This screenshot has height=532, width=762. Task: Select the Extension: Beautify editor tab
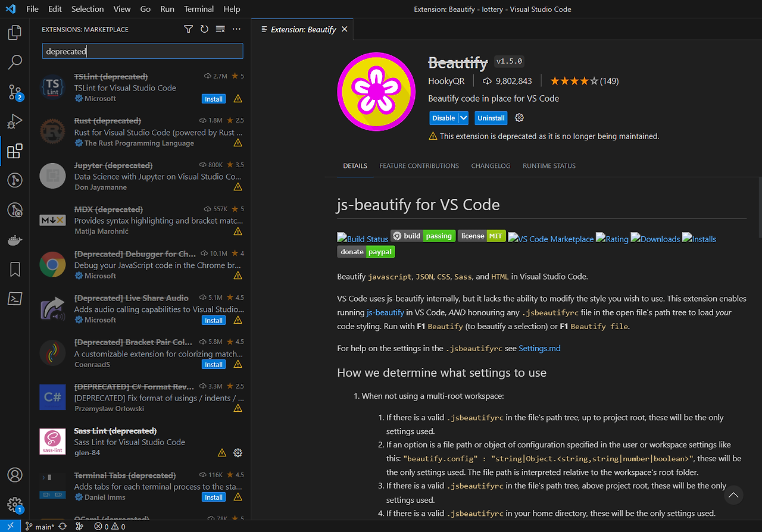[304, 29]
